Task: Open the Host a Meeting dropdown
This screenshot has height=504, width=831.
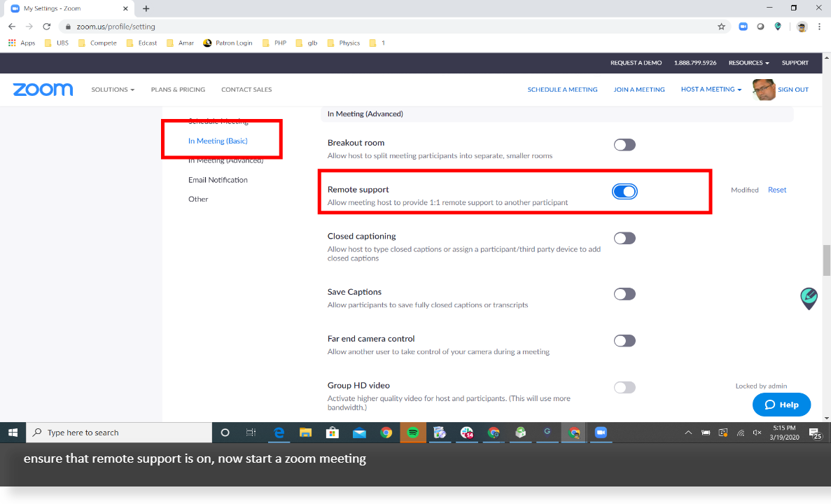Action: [711, 89]
